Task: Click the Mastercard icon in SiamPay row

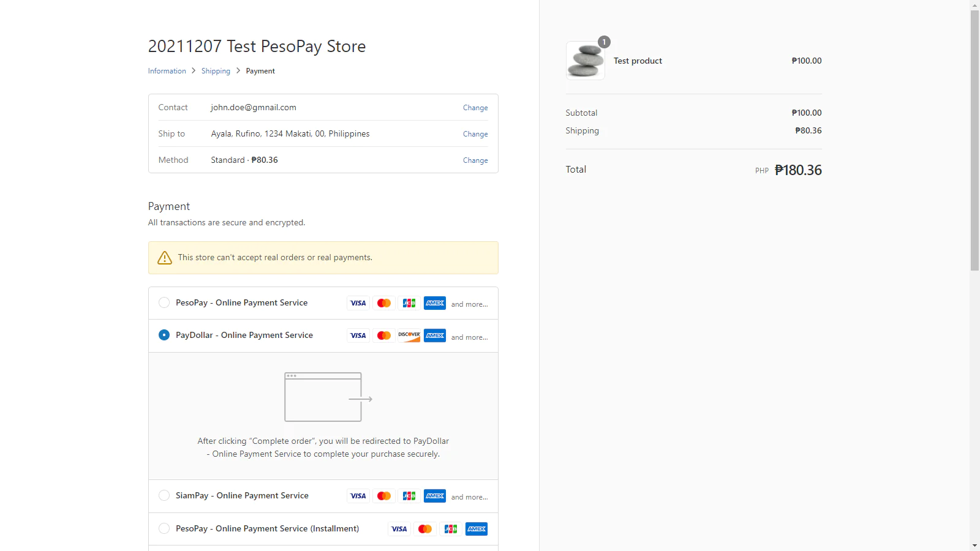Action: pos(384,496)
